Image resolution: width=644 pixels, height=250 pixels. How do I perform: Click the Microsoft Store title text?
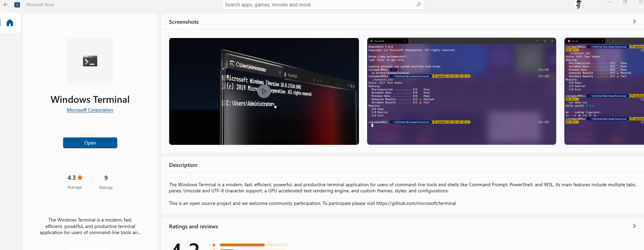click(x=40, y=5)
